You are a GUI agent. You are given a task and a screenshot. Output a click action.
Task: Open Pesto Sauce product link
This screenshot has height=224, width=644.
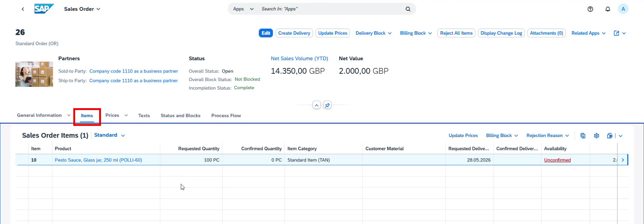pyautogui.click(x=98, y=160)
